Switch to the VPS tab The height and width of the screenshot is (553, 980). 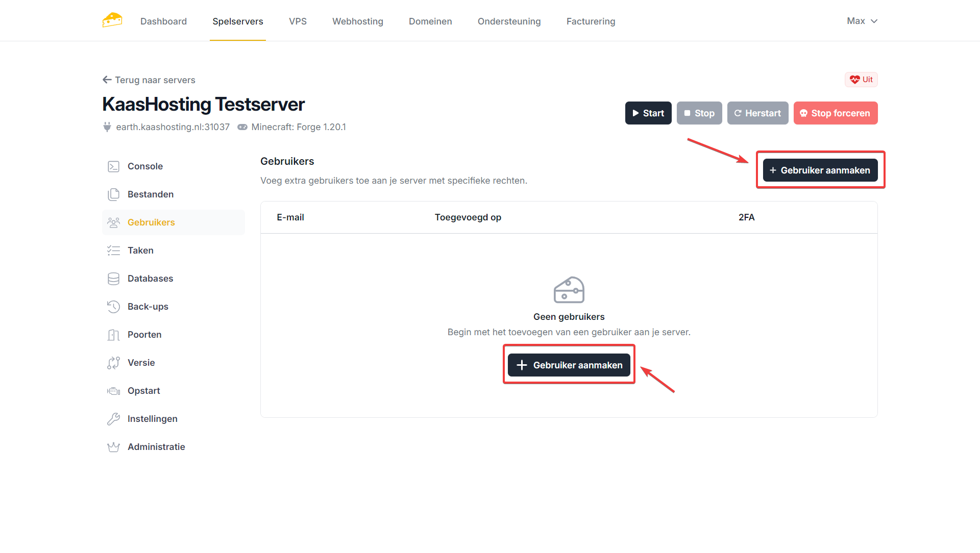[x=298, y=21]
